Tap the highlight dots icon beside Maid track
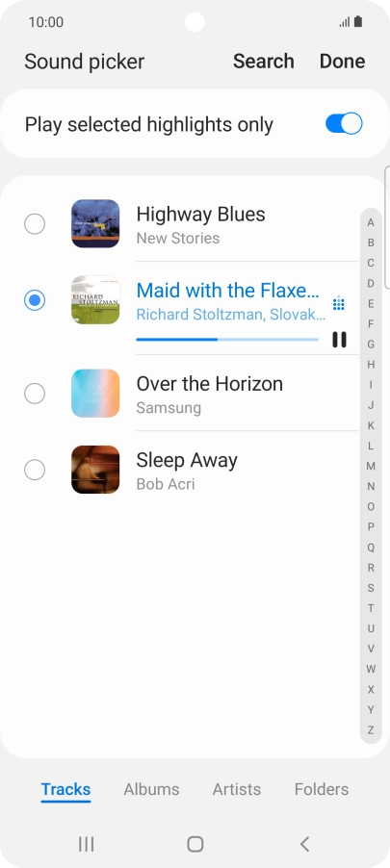Screen dimensions: 390x868 (x=339, y=303)
